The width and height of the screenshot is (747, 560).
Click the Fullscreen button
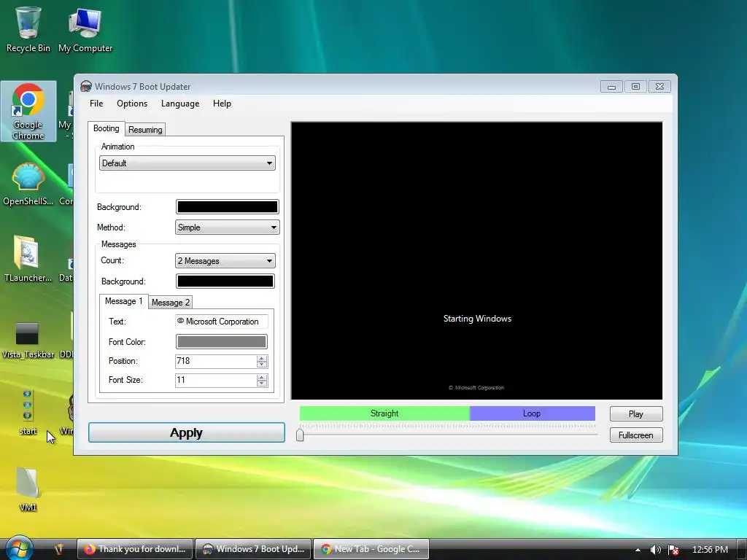(636, 435)
